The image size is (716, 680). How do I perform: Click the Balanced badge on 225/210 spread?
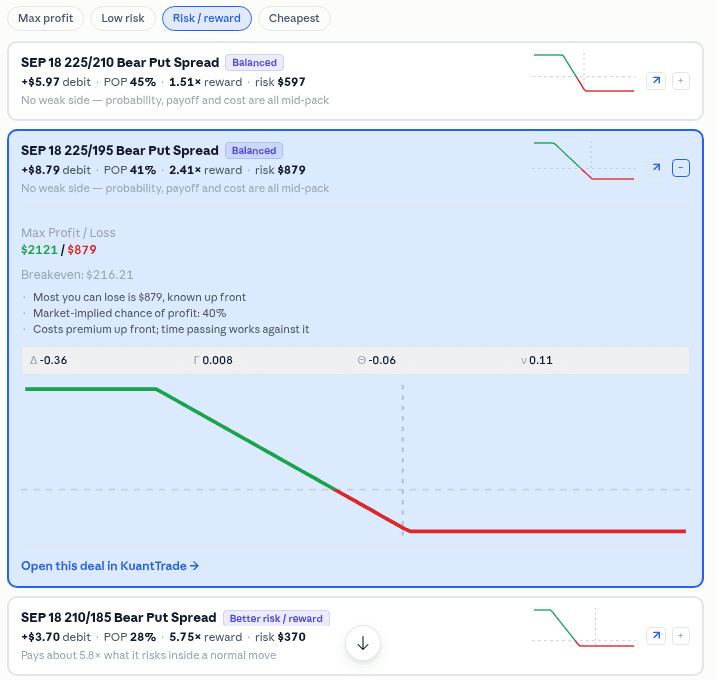254,63
